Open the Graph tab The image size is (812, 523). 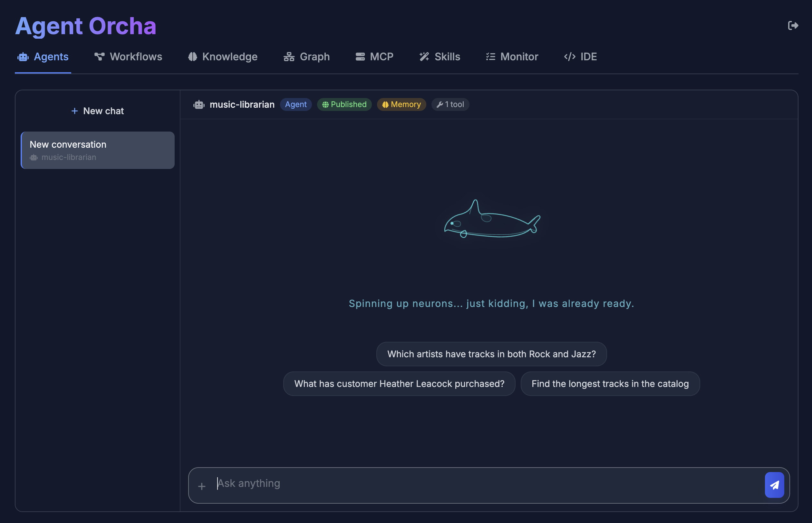click(x=306, y=57)
